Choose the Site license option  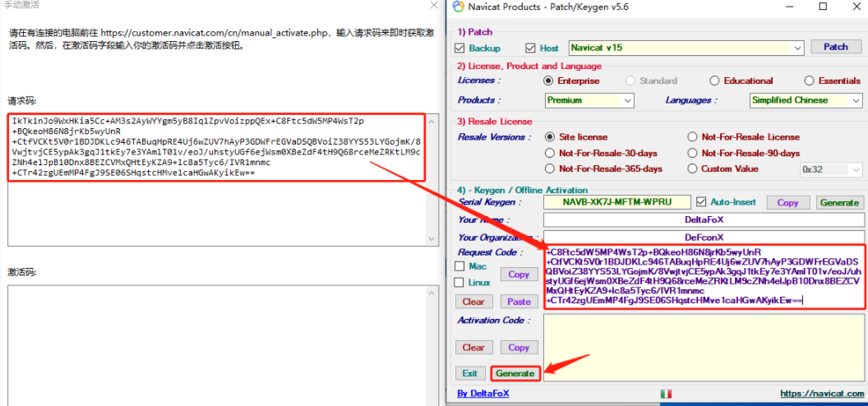coord(550,136)
